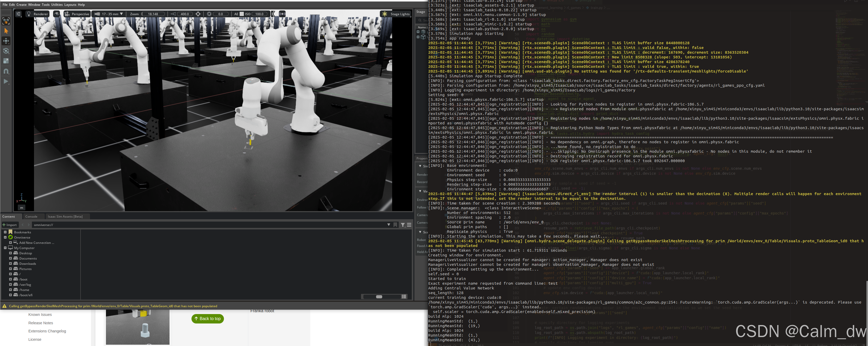The height and width of the screenshot is (346, 868).
Task: Select the arrow selection tool
Action: 6,31
